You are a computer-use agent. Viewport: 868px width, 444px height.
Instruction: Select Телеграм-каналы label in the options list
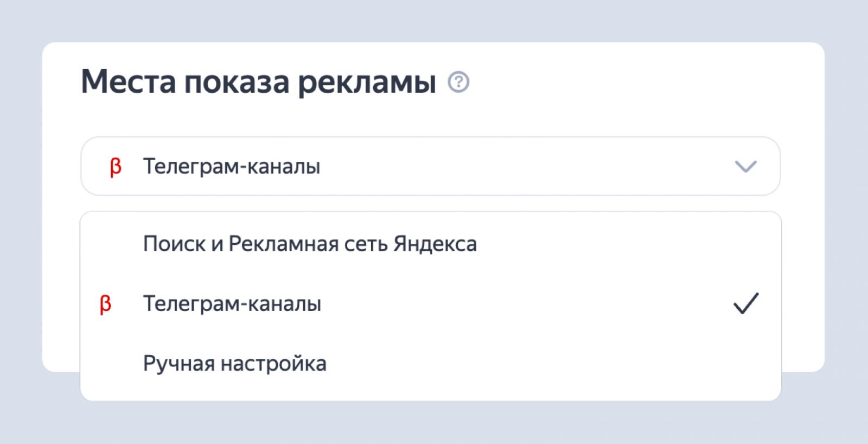tap(232, 304)
